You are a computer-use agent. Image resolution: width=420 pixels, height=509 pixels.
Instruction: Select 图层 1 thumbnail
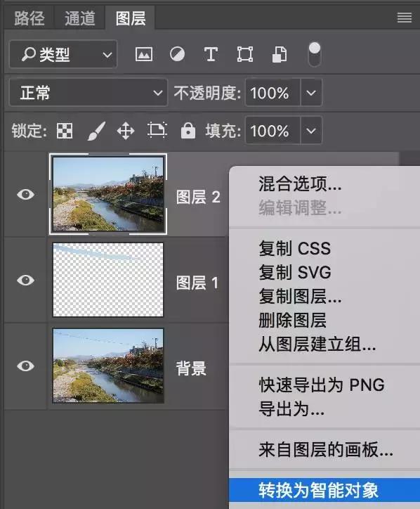click(x=108, y=280)
